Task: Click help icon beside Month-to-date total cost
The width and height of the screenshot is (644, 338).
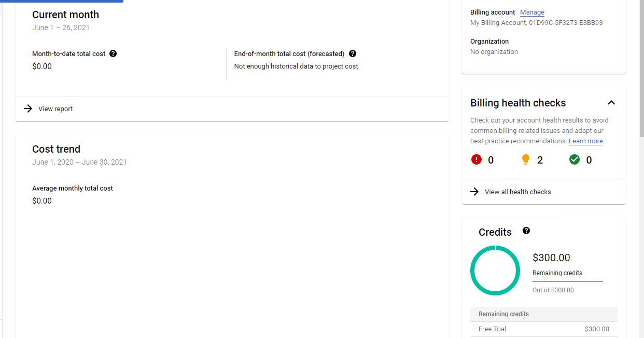Action: (x=113, y=53)
